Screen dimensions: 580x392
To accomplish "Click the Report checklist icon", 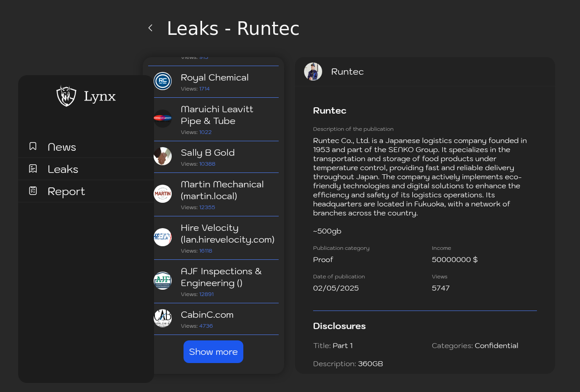I will (x=33, y=191).
